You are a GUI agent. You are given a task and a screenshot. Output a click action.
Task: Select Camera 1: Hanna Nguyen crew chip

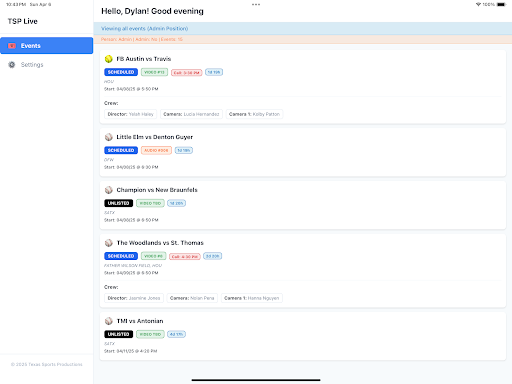point(252,298)
